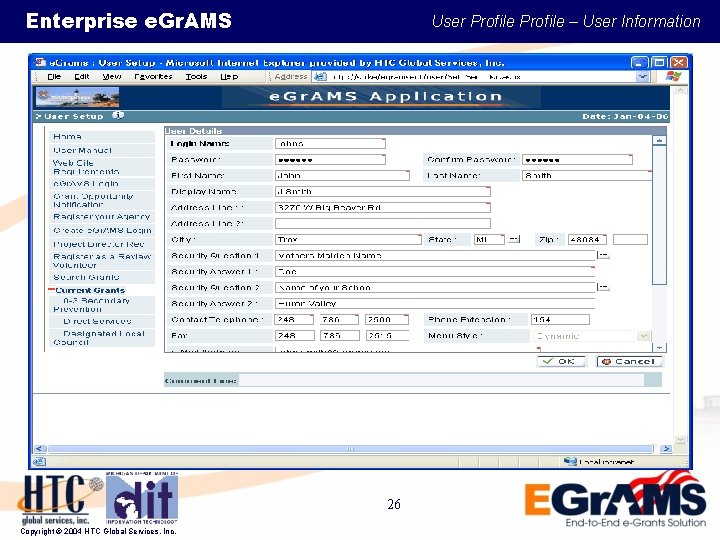Viewport: 720px width, 540px height.
Task: Open the Help menu
Action: tap(229, 77)
